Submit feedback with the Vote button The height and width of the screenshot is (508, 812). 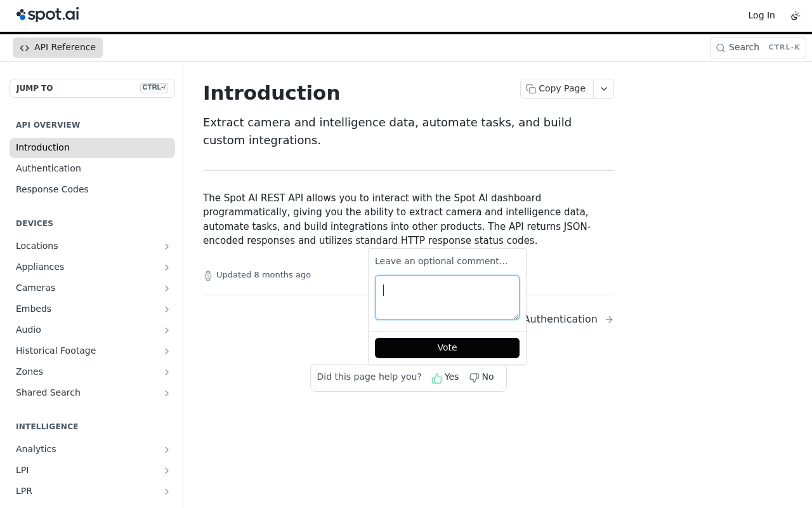[x=447, y=348]
